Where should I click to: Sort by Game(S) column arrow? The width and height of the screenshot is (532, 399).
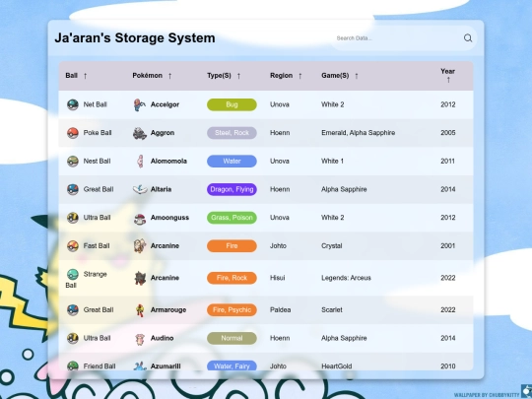click(x=357, y=76)
